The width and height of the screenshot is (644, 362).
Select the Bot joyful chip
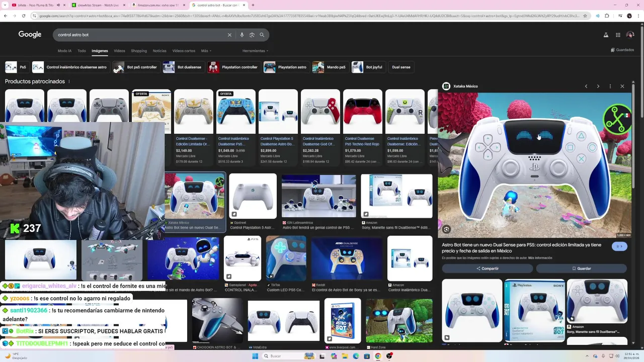[x=368, y=67]
